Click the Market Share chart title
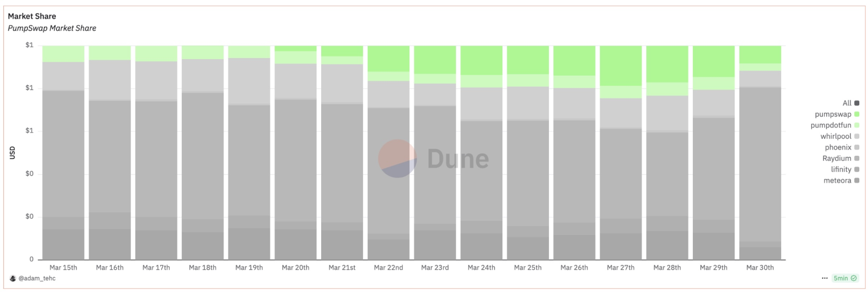The height and width of the screenshot is (292, 868). [32, 16]
